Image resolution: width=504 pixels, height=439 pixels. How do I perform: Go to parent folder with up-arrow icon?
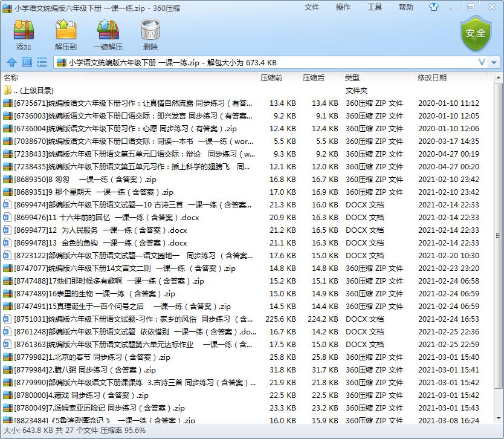[12, 62]
